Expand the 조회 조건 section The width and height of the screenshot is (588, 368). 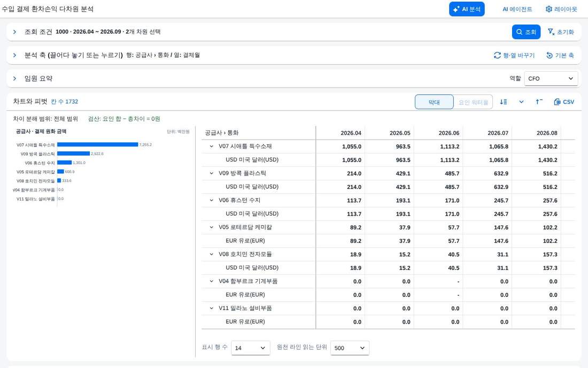point(14,32)
